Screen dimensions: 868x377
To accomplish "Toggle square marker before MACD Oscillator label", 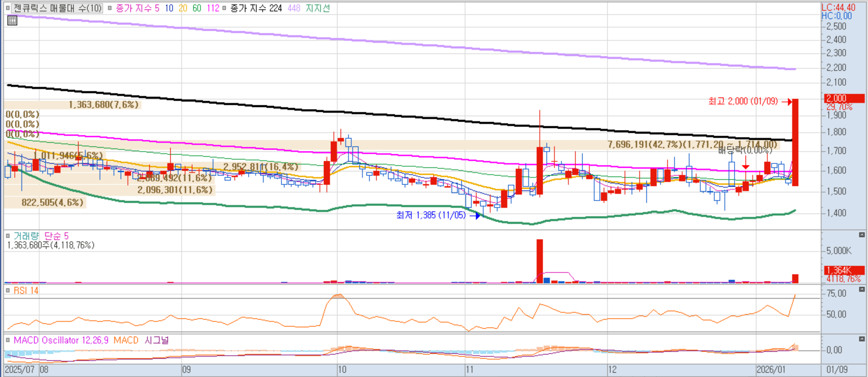I will (x=8, y=340).
